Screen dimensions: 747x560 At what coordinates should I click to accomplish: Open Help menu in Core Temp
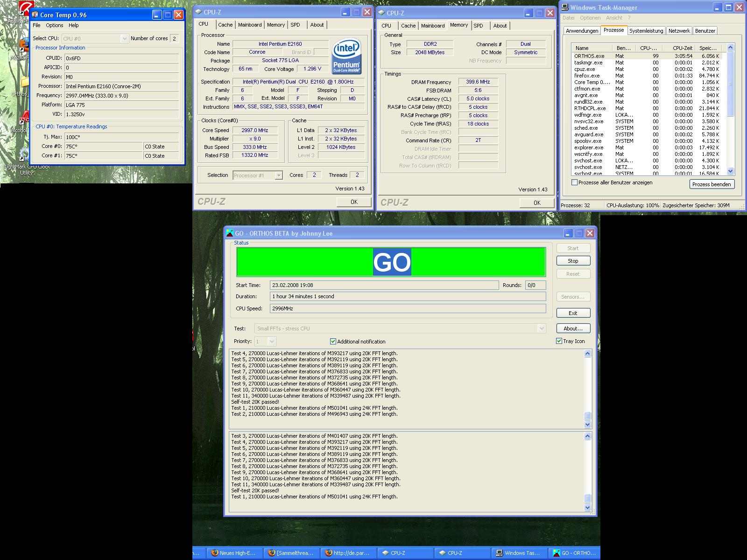click(74, 25)
